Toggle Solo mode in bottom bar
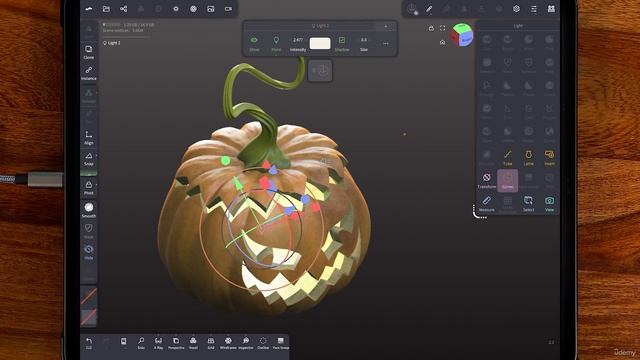640x360 pixels. [x=141, y=343]
